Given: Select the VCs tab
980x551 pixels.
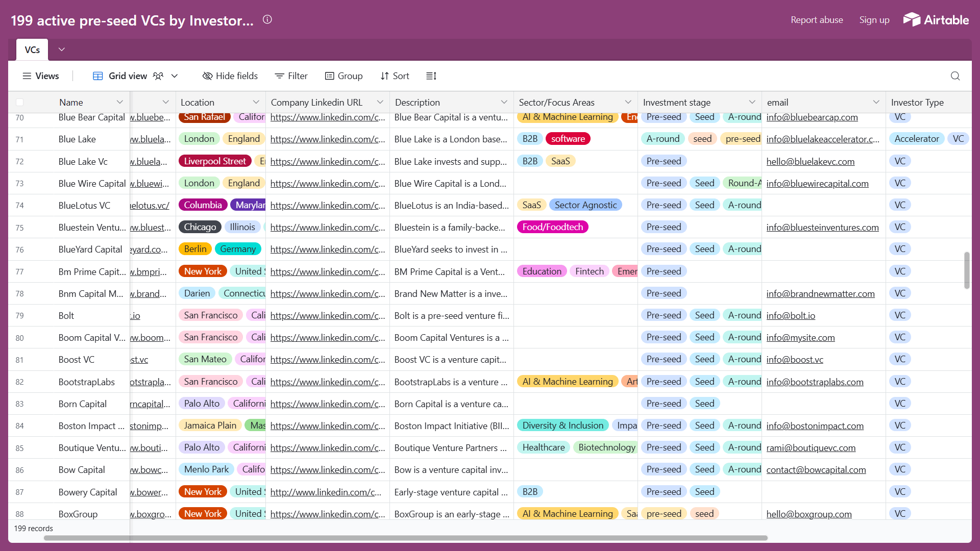Looking at the screenshot, I should click(32, 50).
